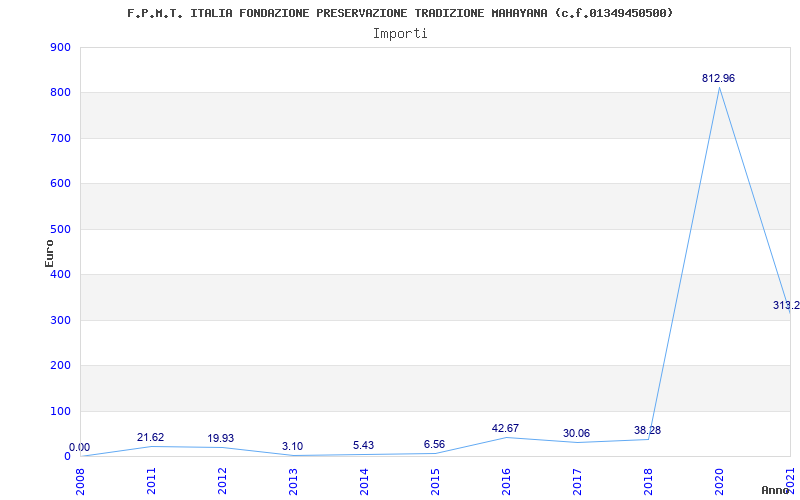Select year 2012 on x-axis
The image size is (800, 500).
pos(222,482)
